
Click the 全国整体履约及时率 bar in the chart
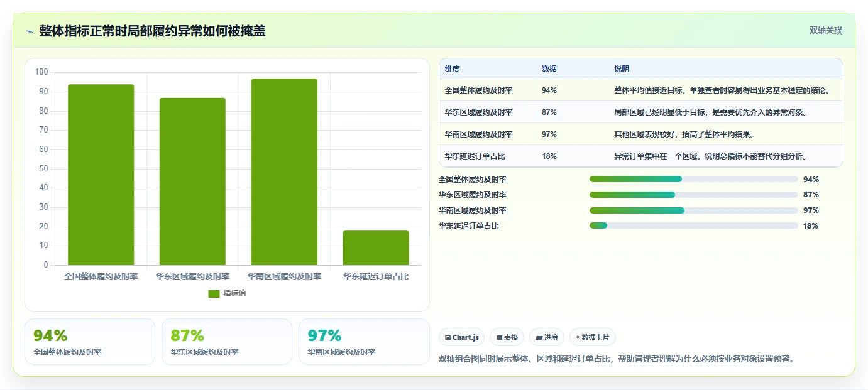click(101, 175)
